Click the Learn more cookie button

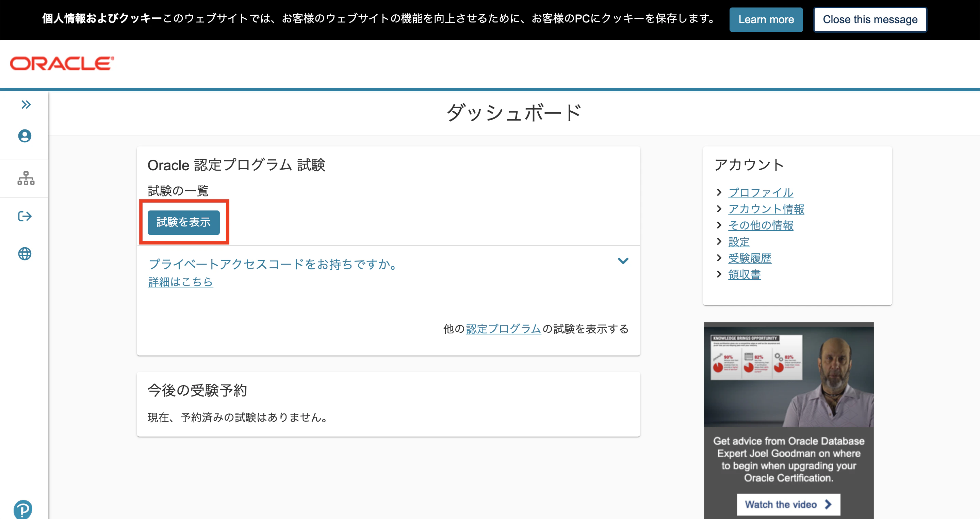click(766, 19)
